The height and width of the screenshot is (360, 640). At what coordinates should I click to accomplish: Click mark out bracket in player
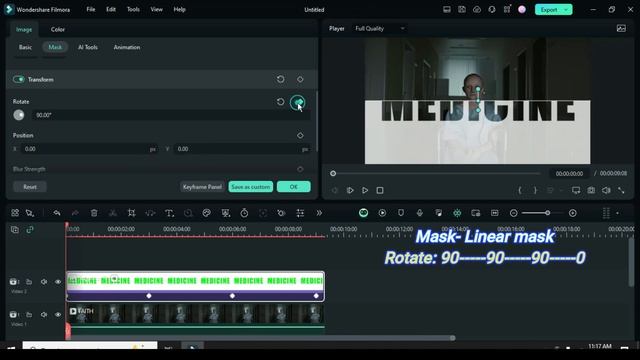pos(535,190)
